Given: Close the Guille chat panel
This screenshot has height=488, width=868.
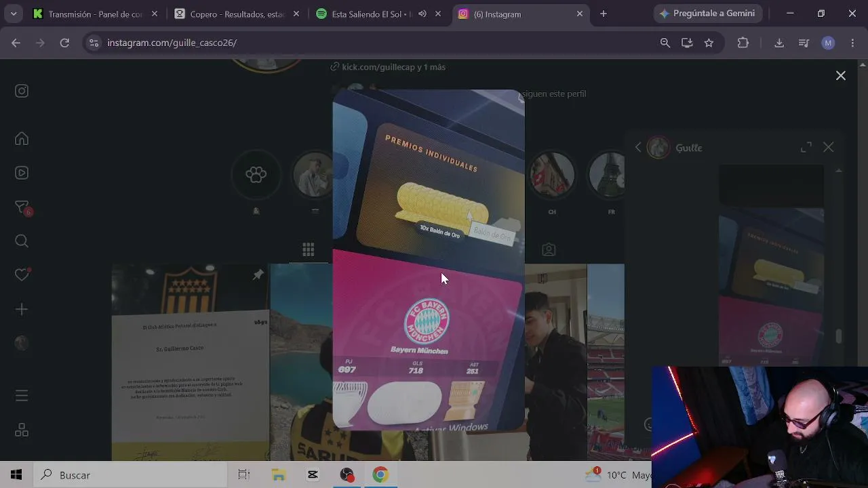Looking at the screenshot, I should click(829, 147).
